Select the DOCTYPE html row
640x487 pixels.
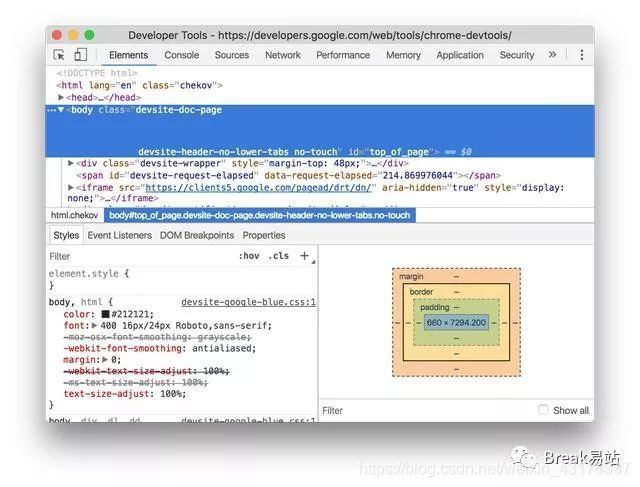[x=97, y=73]
